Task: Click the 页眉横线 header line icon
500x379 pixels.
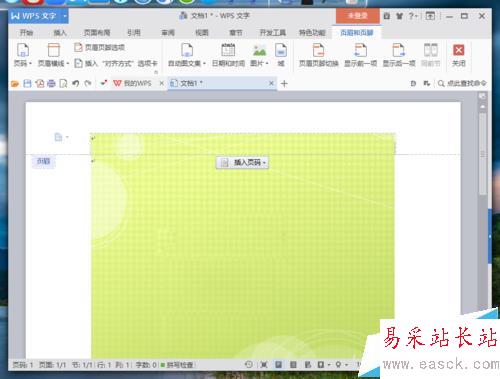Action: pos(53,50)
